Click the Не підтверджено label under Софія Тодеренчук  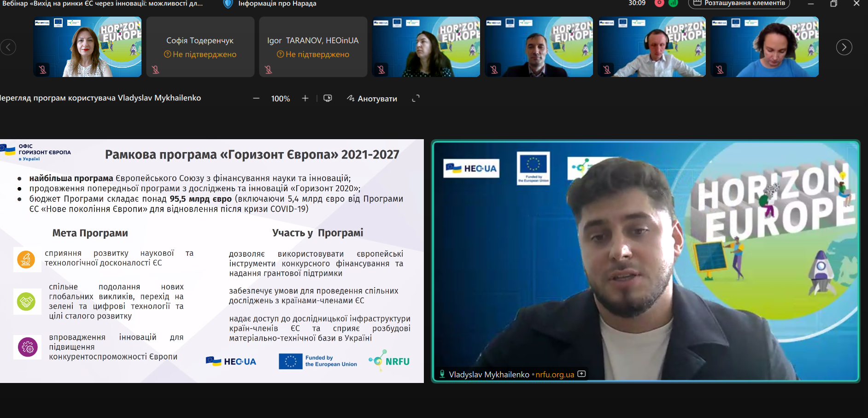(200, 54)
